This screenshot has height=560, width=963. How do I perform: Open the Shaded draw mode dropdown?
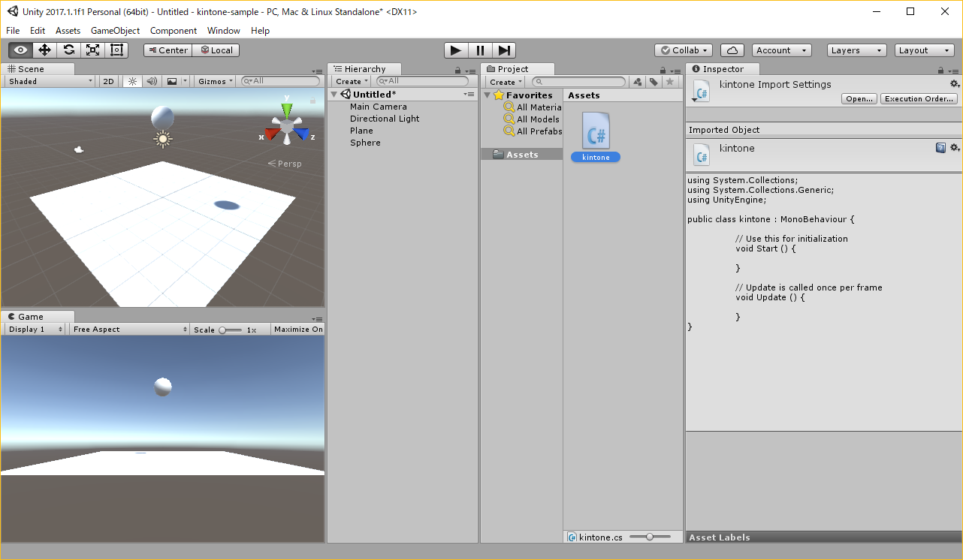click(x=50, y=81)
